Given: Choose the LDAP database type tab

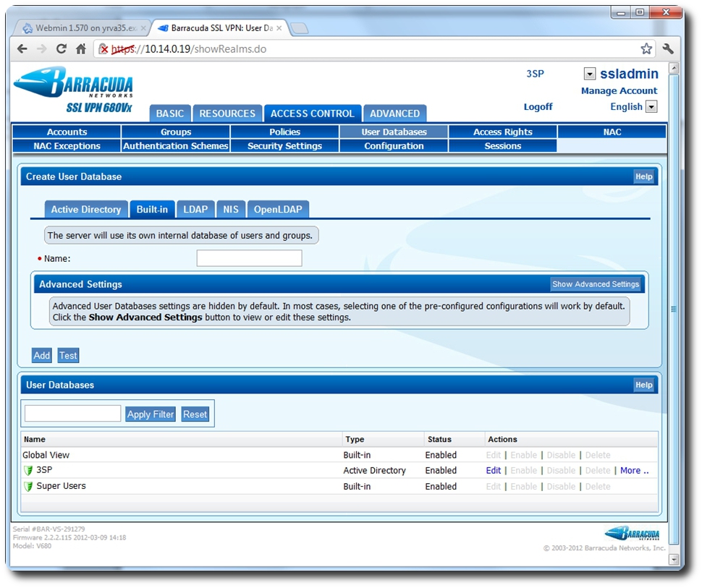Looking at the screenshot, I should coord(195,210).
